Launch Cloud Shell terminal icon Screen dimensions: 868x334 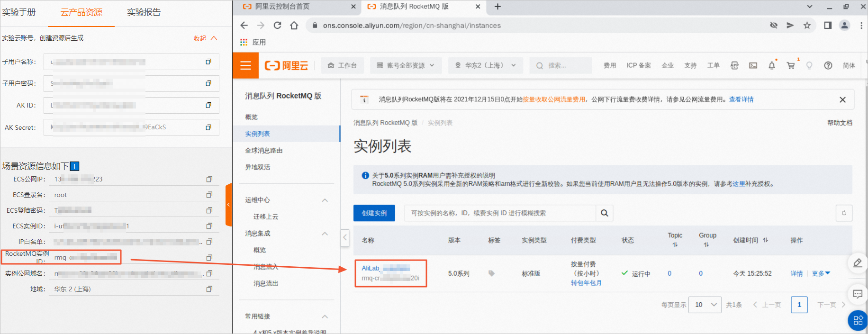click(x=753, y=65)
